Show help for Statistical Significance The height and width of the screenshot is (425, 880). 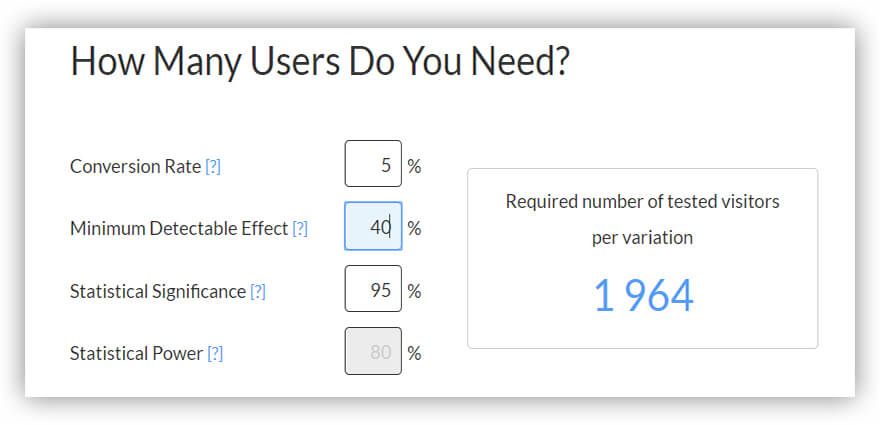[x=258, y=292]
